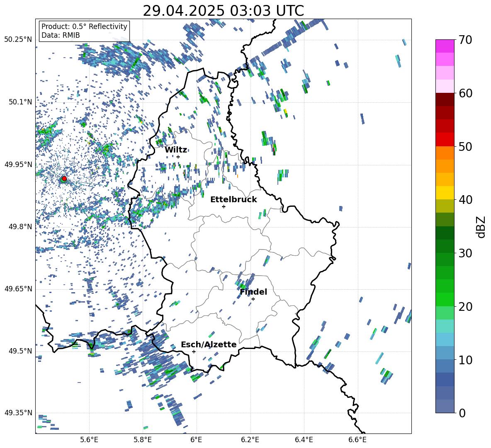
Task: Click the 50.25°N latitude label
Action: 18,40
